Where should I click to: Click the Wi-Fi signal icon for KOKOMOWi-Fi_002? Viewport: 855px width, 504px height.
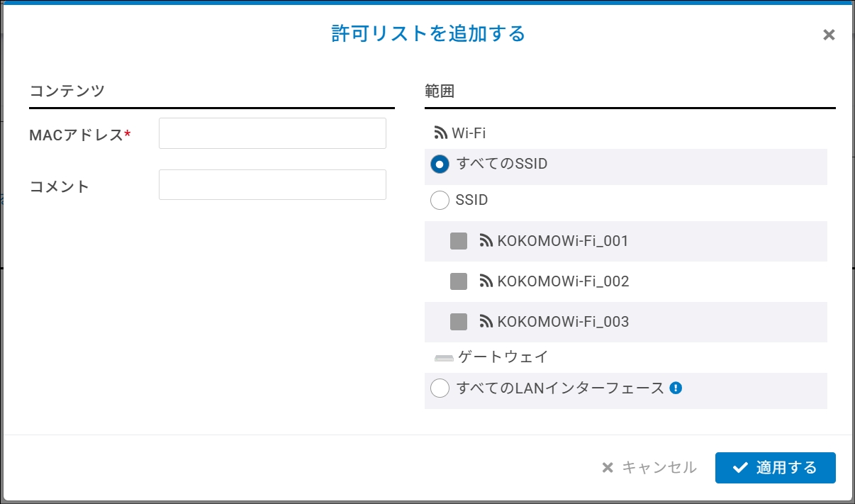486,281
